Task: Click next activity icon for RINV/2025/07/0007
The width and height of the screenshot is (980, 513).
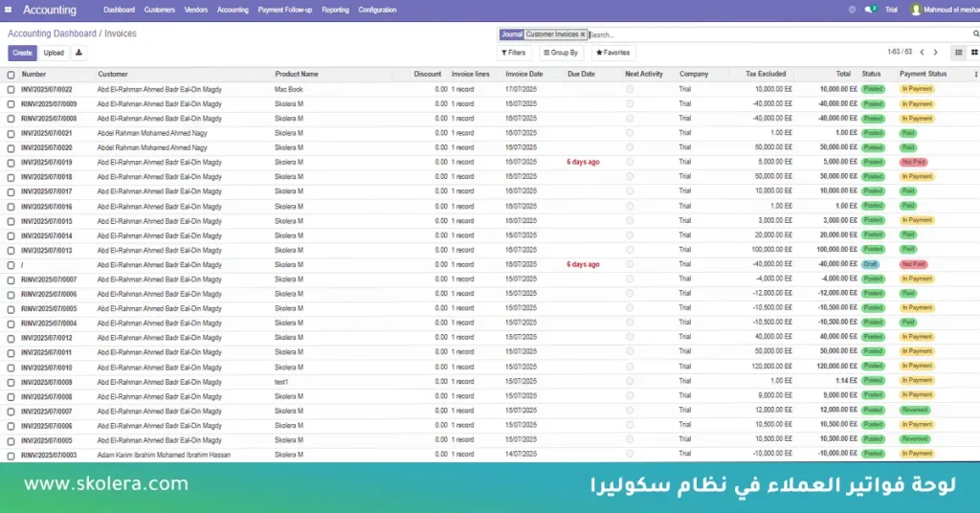Action: point(630,279)
